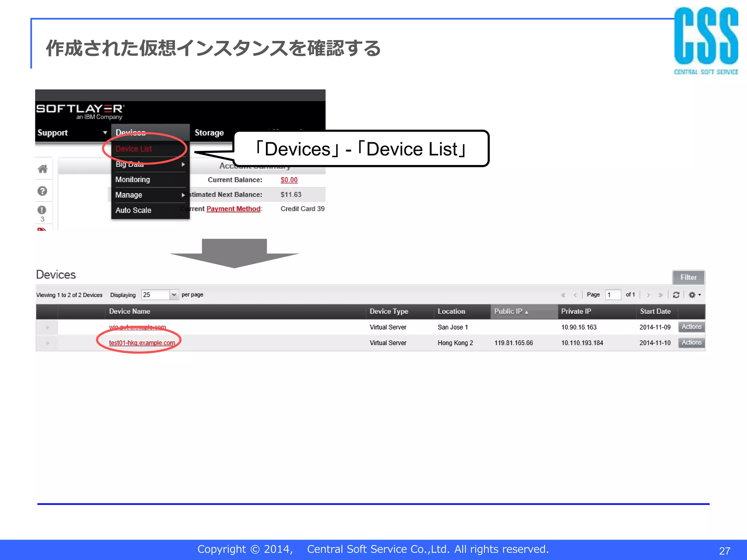Click the 2014-11-10 start date cell
Screen dimensions: 747x560
pos(655,343)
